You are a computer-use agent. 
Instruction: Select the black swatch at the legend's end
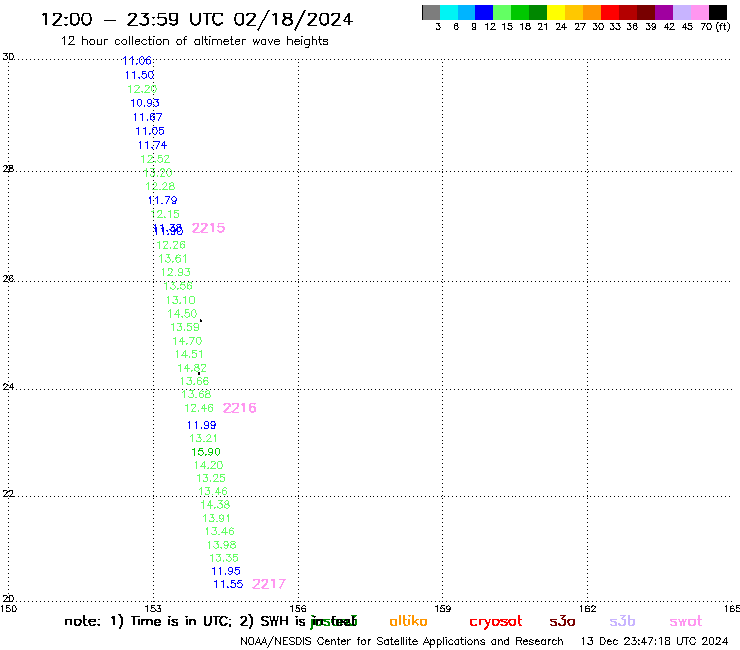(717, 12)
